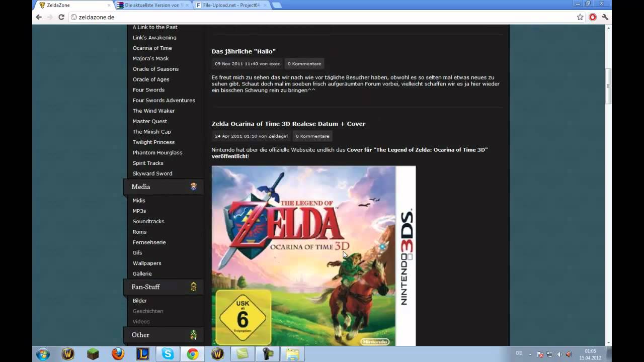The height and width of the screenshot is (362, 644).
Task: Open The Wind Waker page
Action: click(x=154, y=111)
